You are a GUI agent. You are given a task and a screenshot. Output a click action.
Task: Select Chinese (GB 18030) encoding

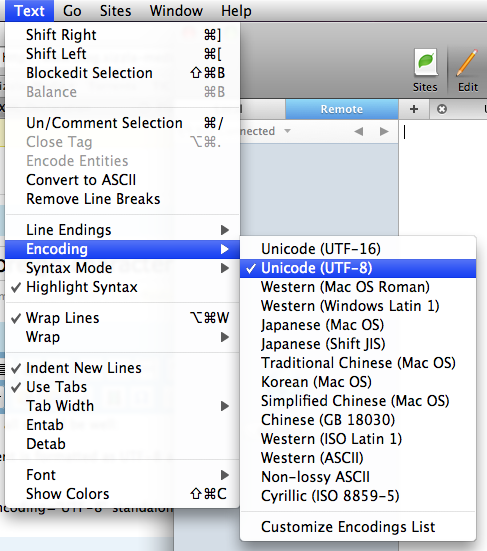pyautogui.click(x=358, y=420)
